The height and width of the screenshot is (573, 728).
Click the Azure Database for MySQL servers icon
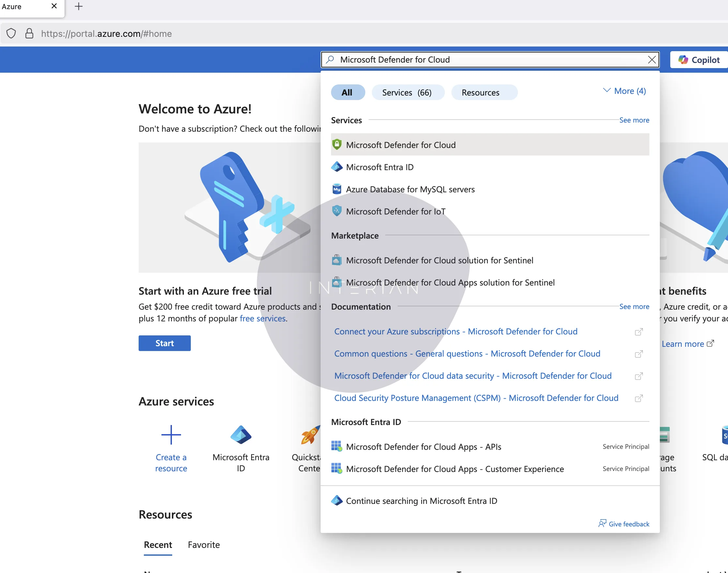click(x=337, y=189)
